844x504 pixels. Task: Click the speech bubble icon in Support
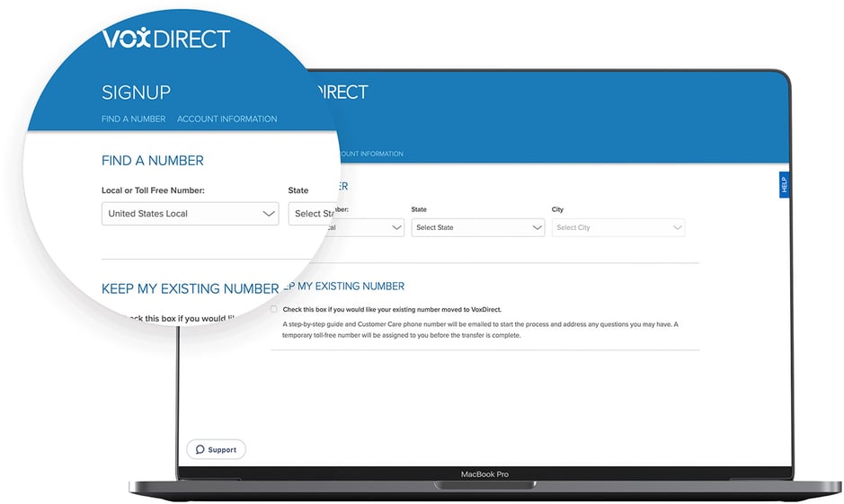pyautogui.click(x=200, y=450)
